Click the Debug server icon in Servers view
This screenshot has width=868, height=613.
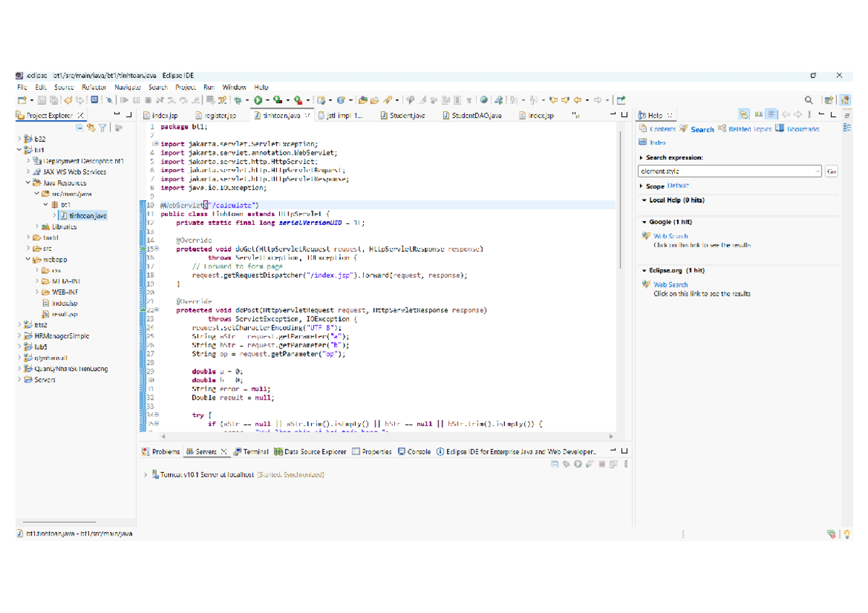[x=566, y=464]
